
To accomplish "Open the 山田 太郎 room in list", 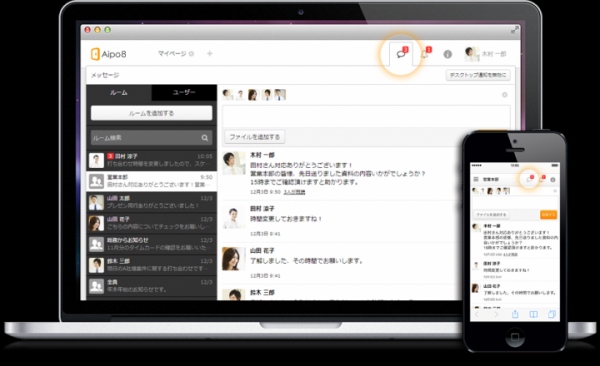I will tap(152, 202).
